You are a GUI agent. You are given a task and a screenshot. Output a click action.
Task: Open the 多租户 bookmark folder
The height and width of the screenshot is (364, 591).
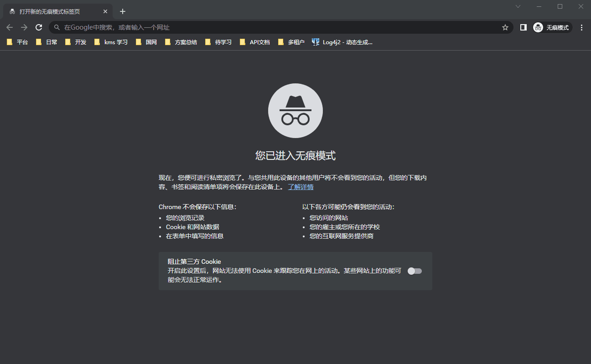click(x=291, y=42)
